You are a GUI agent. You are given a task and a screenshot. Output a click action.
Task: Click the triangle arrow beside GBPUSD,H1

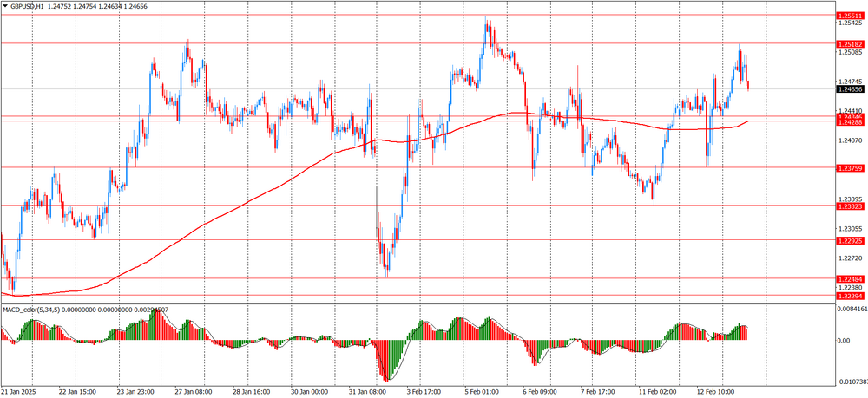[x=5, y=5]
